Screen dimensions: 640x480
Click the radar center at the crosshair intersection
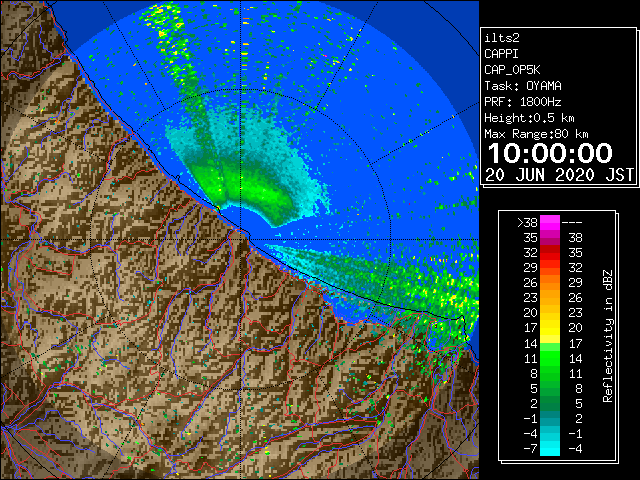pyautogui.click(x=241, y=239)
